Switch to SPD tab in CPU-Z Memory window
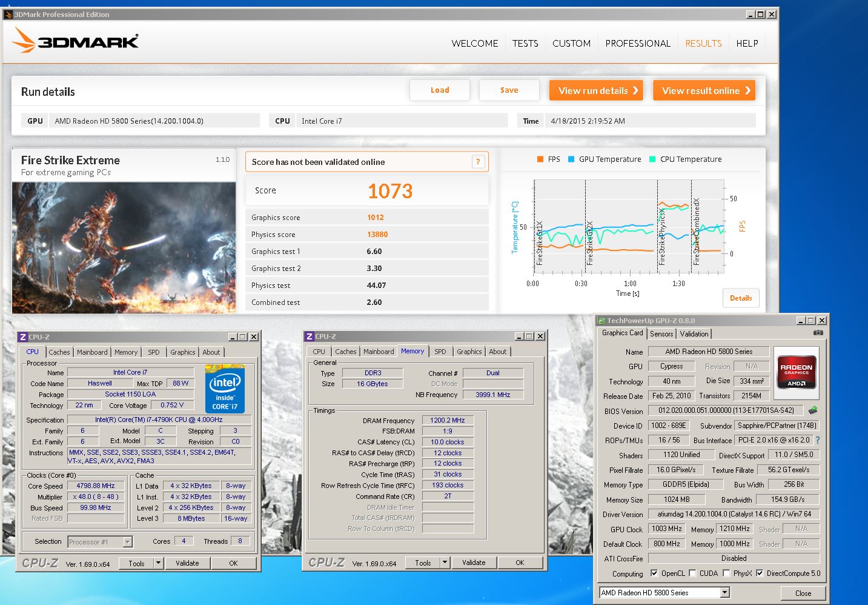The image size is (868, 605). [440, 352]
